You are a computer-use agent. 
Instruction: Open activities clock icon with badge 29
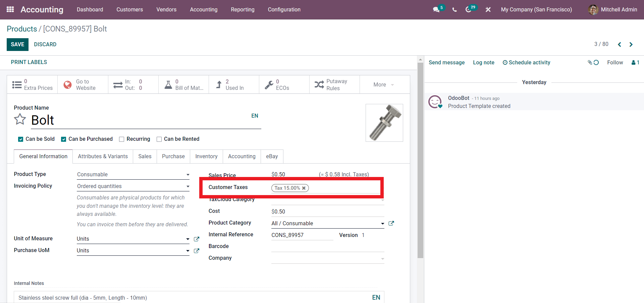[468, 9]
